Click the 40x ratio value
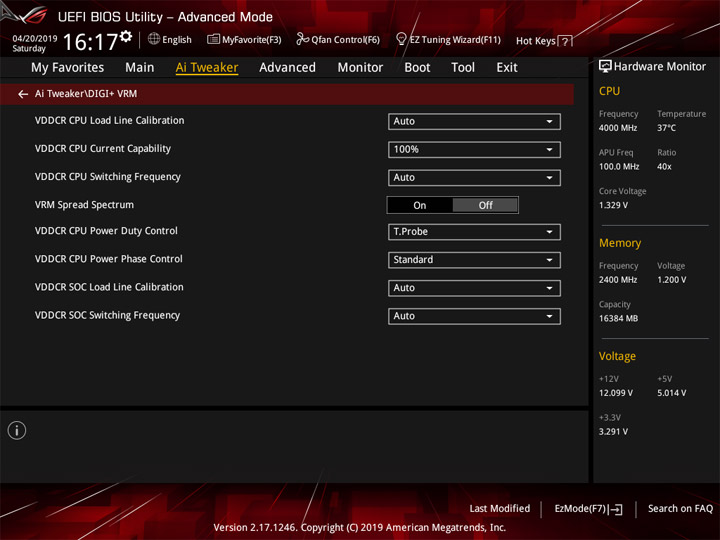This screenshot has height=540, width=720. [x=664, y=167]
